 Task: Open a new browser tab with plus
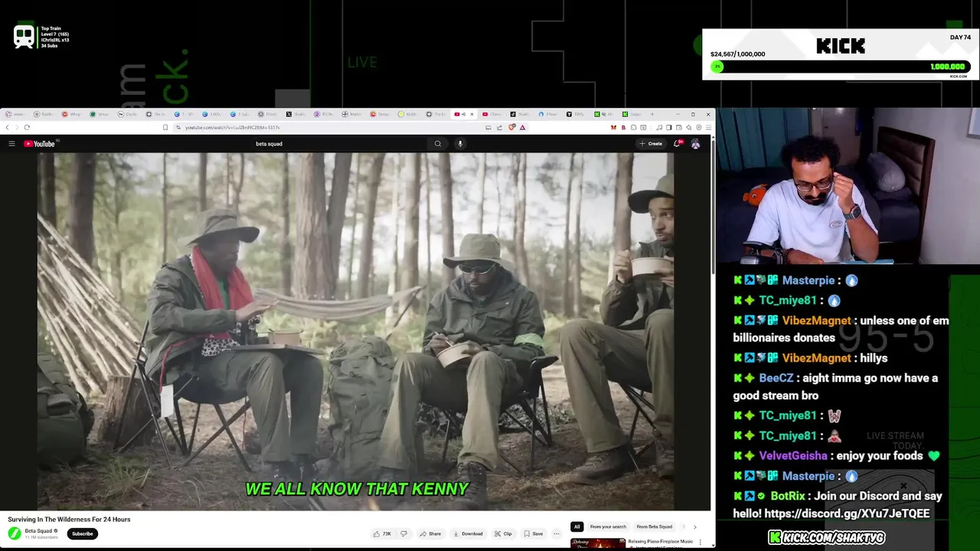pyautogui.click(x=652, y=114)
